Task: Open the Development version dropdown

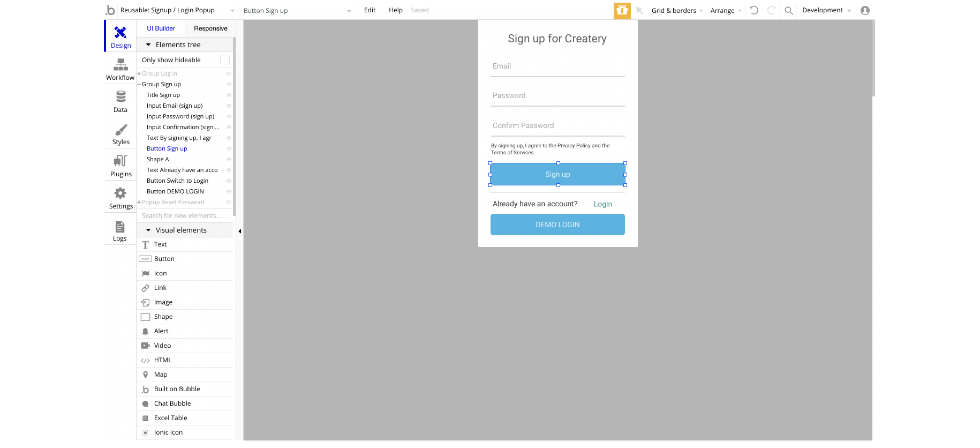Action: pos(826,10)
